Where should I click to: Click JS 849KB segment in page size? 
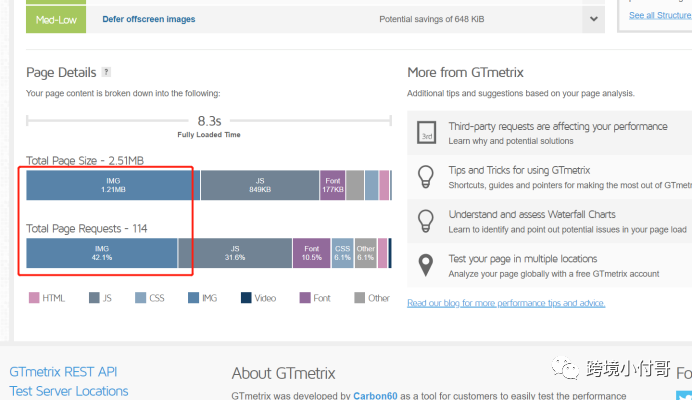pos(260,185)
